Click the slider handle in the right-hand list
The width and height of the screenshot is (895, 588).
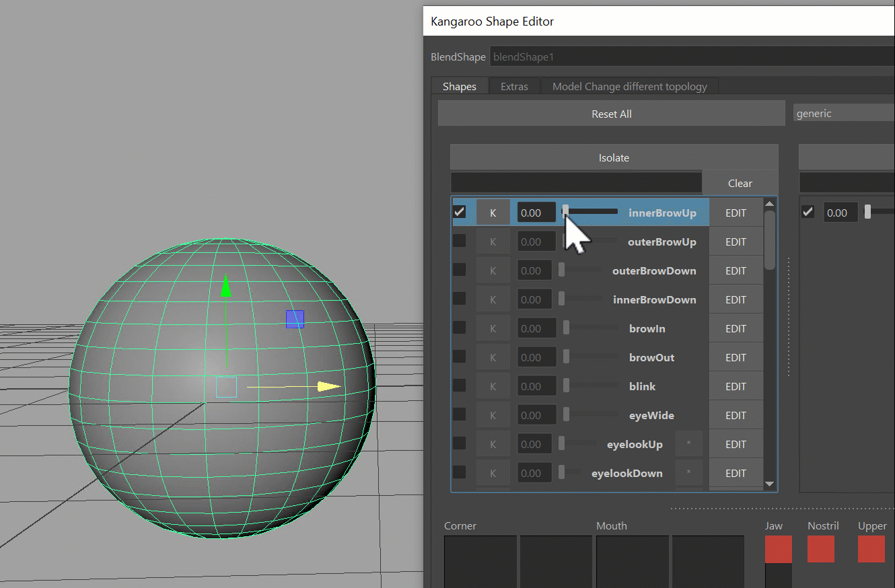click(867, 212)
